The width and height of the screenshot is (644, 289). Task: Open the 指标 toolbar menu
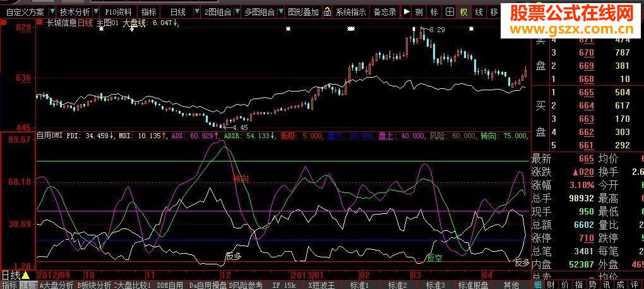148,12
